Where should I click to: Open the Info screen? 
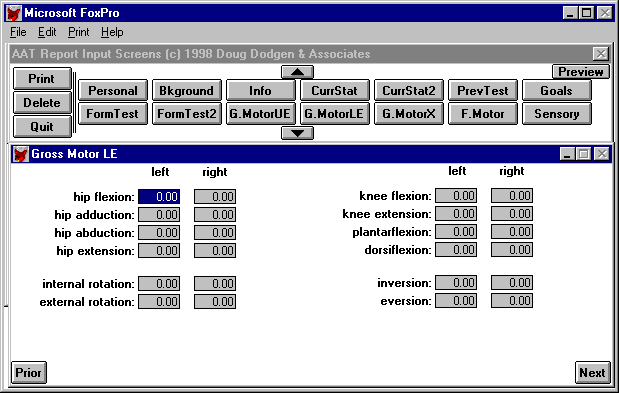click(x=261, y=90)
